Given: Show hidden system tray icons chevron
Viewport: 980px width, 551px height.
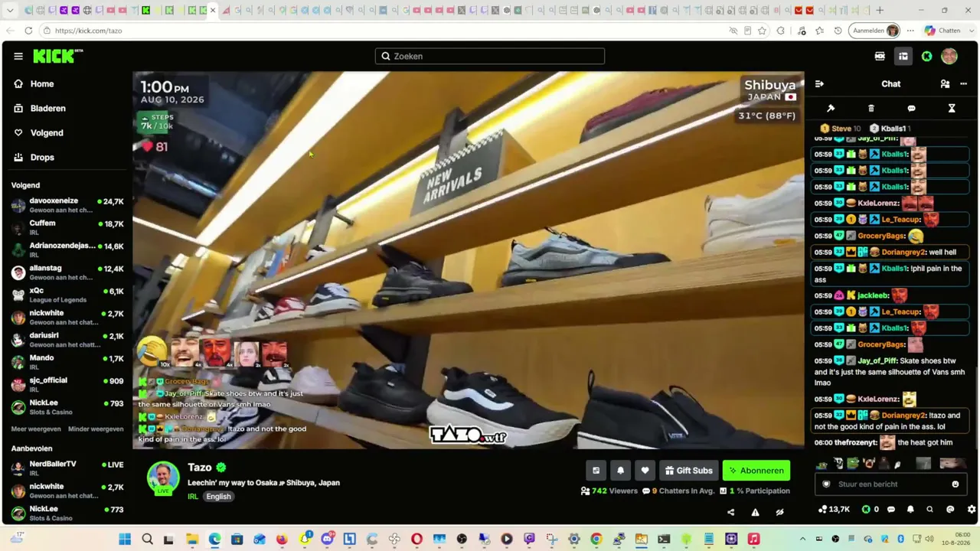Looking at the screenshot, I should [x=802, y=540].
